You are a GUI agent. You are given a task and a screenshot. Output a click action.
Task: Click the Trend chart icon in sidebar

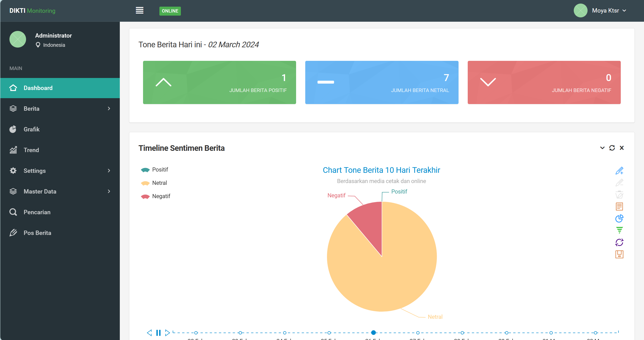click(13, 150)
